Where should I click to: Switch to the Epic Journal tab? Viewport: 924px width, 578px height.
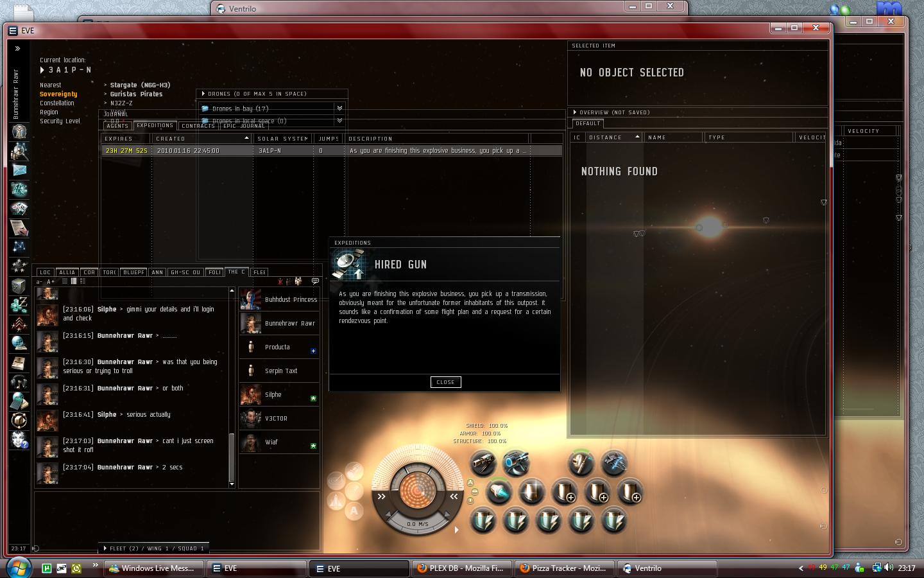pos(243,126)
